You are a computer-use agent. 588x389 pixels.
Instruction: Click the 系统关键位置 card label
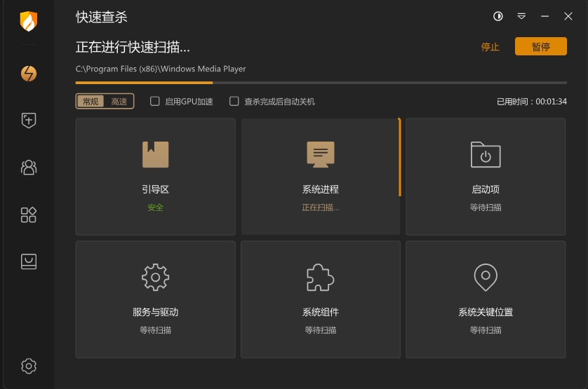[486, 312]
